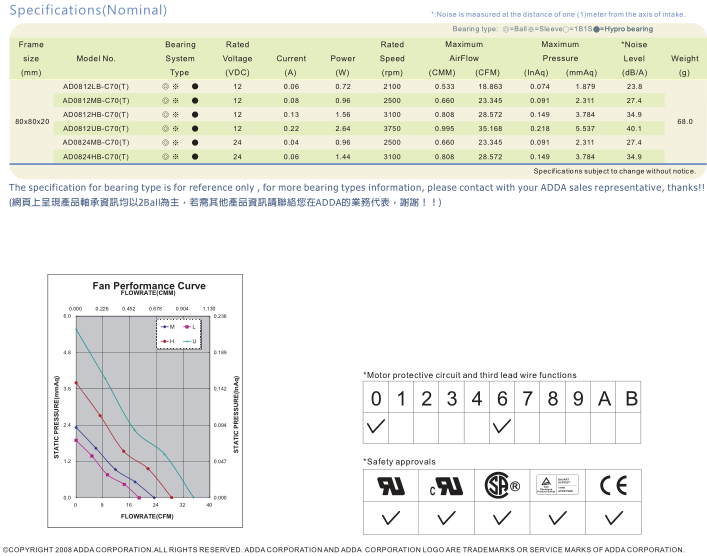The image size is (707, 556).
Task: Click the Safety approvals label
Action: 399,462
